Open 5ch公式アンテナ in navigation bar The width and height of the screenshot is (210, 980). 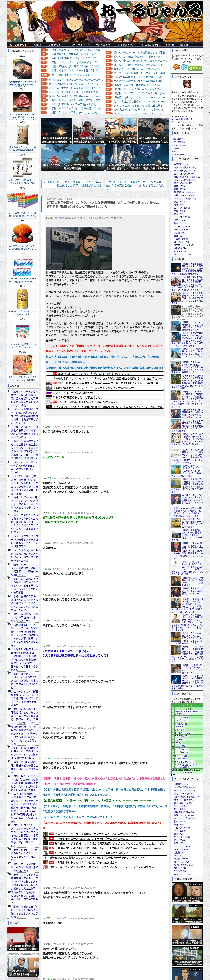pos(19,45)
